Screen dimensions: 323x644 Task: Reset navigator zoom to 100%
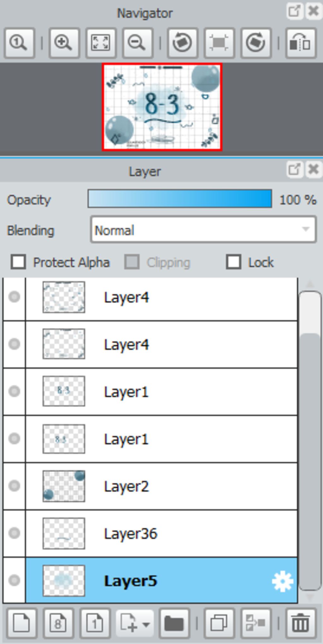pos(19,43)
